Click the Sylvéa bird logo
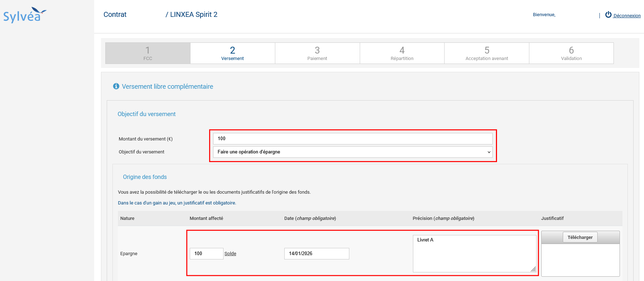 click(x=24, y=15)
